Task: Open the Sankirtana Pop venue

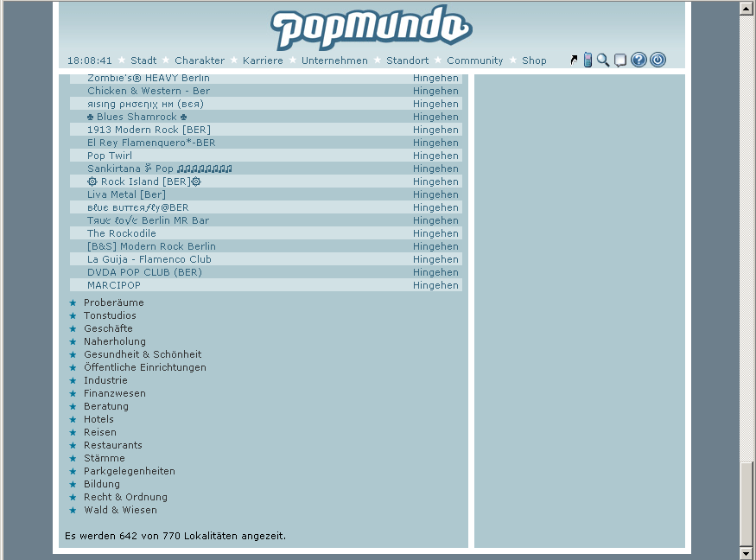Action: pyautogui.click(x=160, y=169)
